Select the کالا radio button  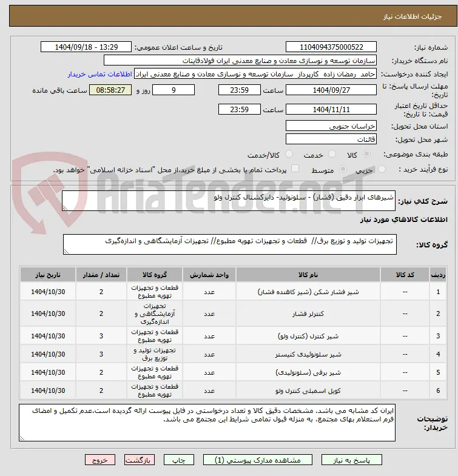point(367,154)
